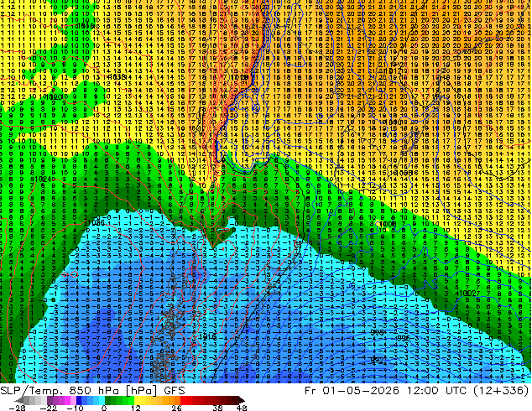Screen dimensions: 532x411
Task: Click the 38 legend scale value
Action: [217, 408]
